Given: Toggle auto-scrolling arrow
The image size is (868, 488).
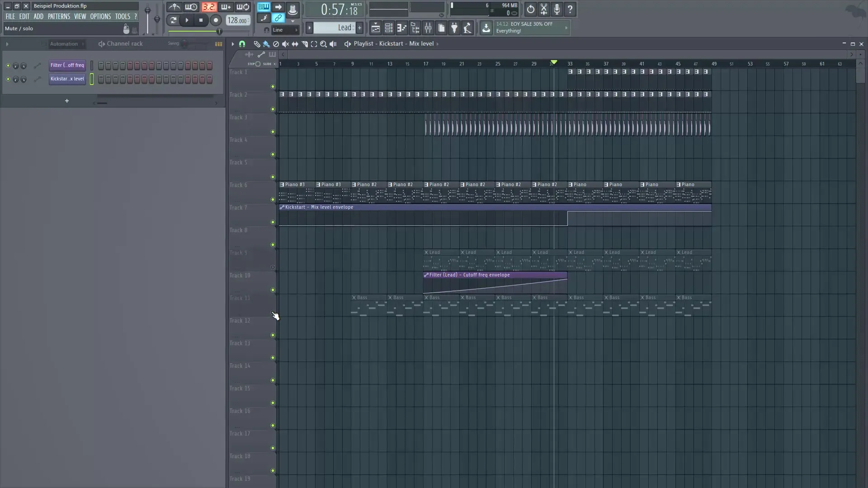Looking at the screenshot, I should (278, 7).
